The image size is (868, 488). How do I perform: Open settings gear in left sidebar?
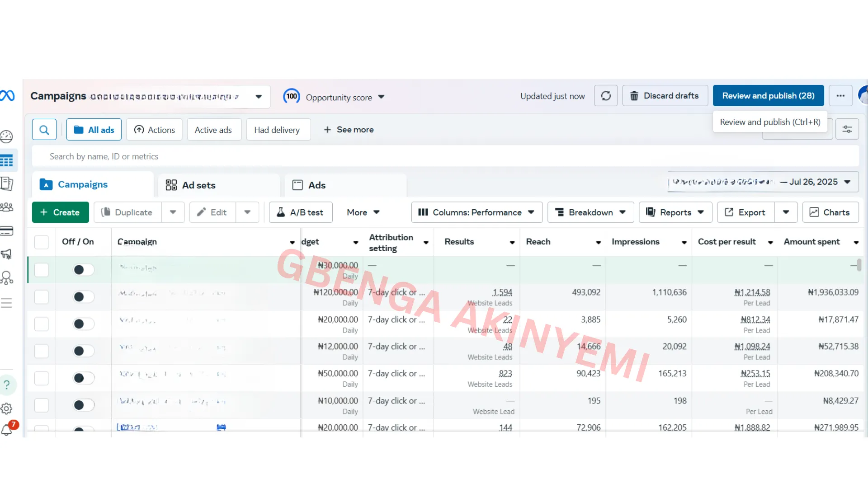click(7, 408)
